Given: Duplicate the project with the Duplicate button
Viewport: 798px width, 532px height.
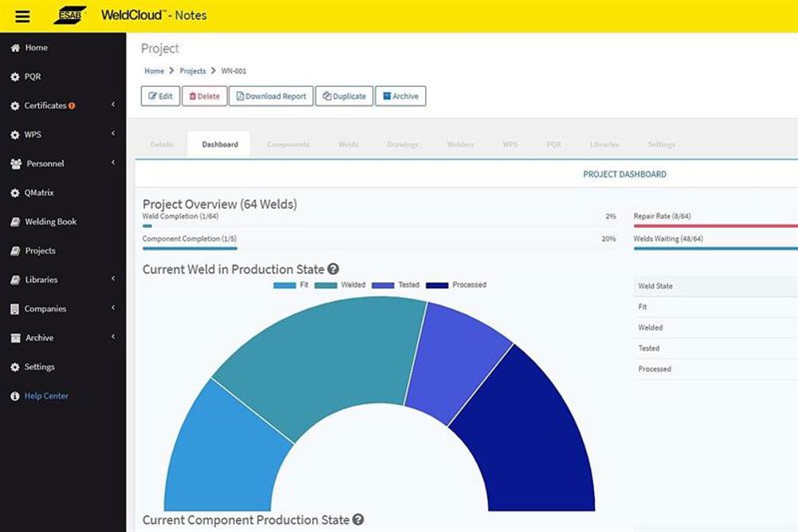Looking at the screenshot, I should (344, 96).
